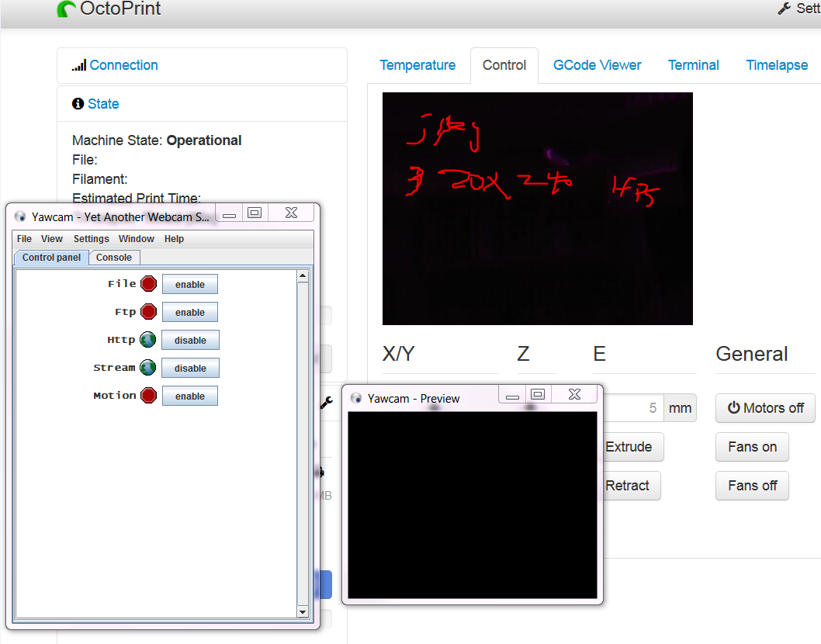This screenshot has height=644, width=821.
Task: Switch to the Timelapse tab
Action: tap(777, 65)
